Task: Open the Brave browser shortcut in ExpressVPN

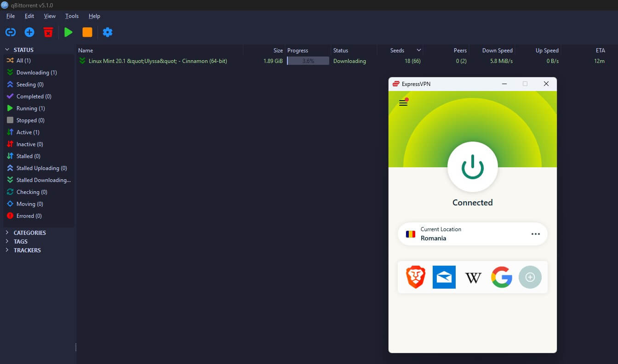Action: (x=415, y=277)
